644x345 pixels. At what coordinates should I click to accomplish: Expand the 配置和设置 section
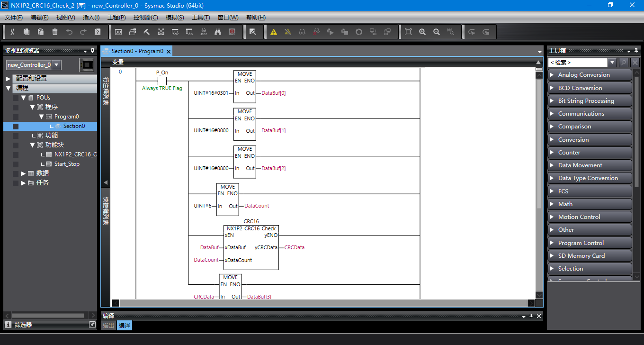tap(8, 79)
